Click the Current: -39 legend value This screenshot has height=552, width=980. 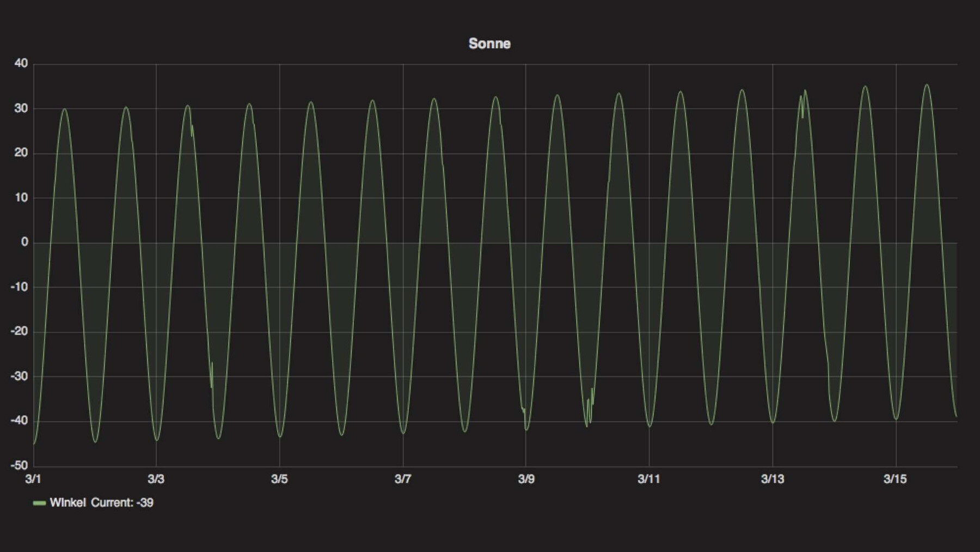[122, 502]
